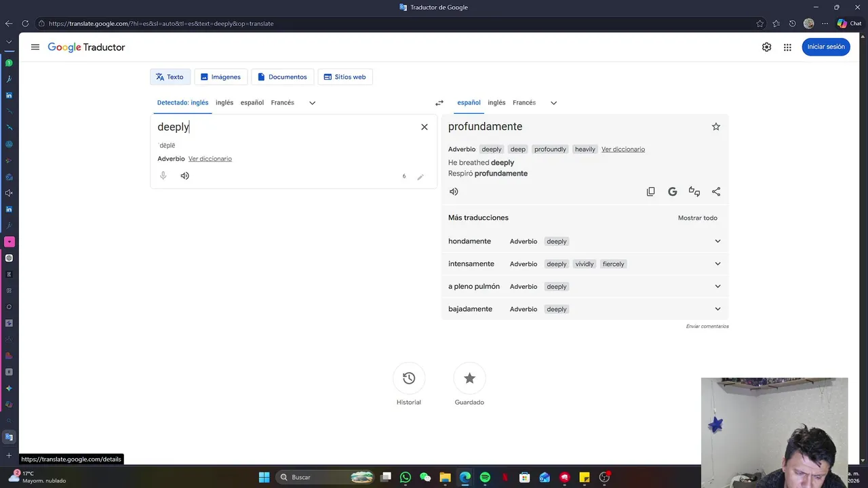Open the Historial history button

pos(409,378)
